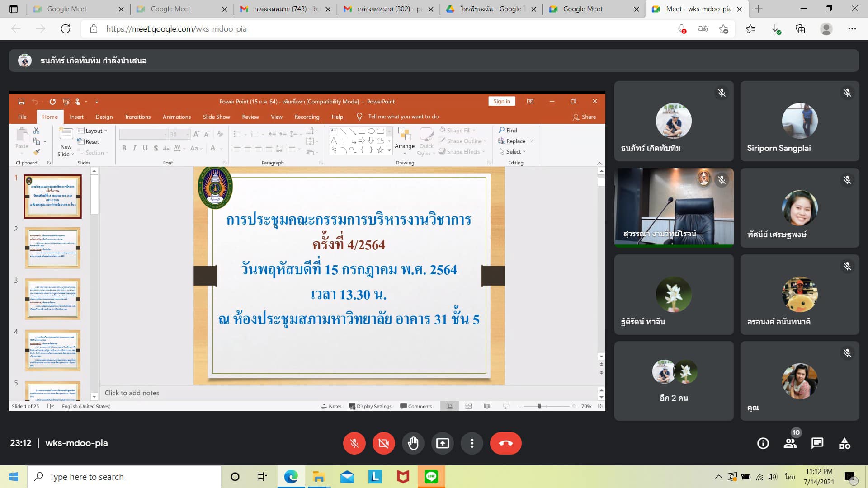Open a new browser tab

pos(759,9)
